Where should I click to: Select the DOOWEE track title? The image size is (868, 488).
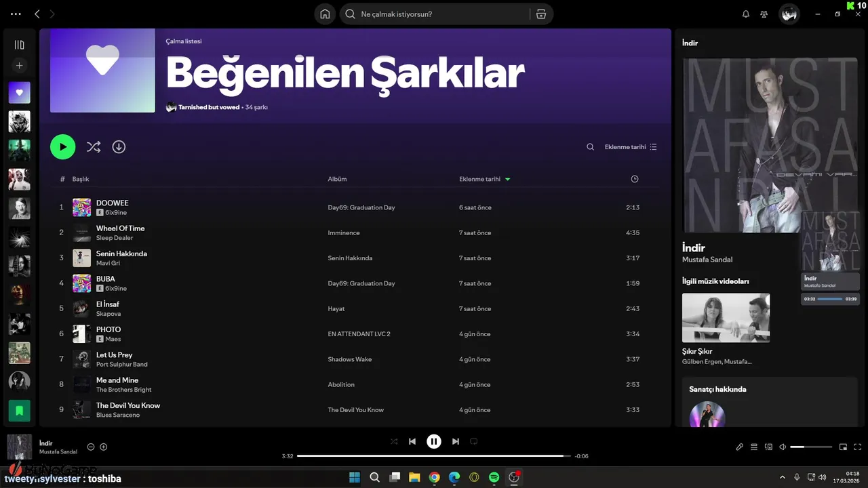tap(112, 203)
